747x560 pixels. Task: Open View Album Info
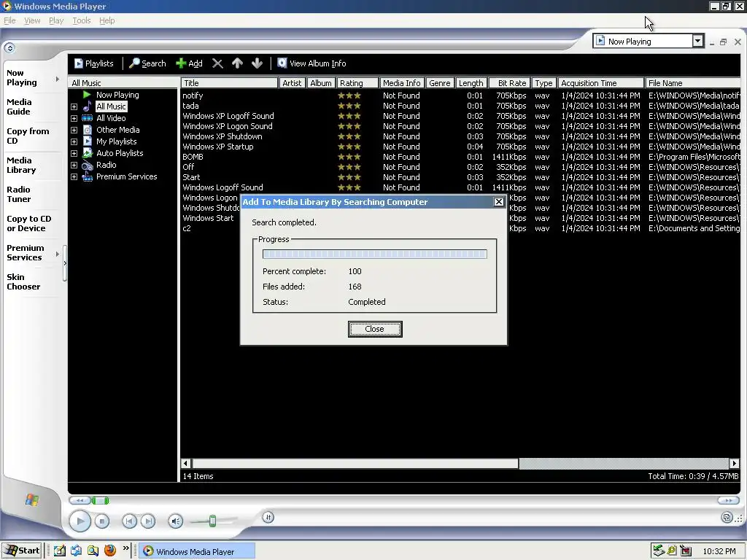311,63
